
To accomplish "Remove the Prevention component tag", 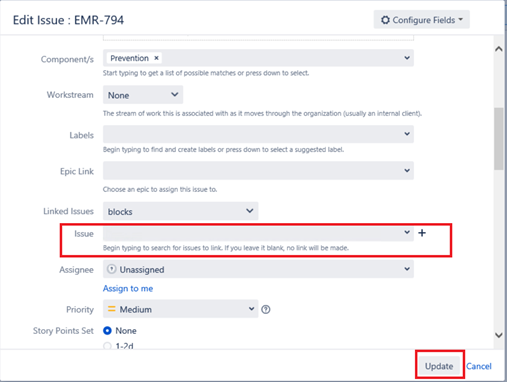I will pyautogui.click(x=156, y=58).
